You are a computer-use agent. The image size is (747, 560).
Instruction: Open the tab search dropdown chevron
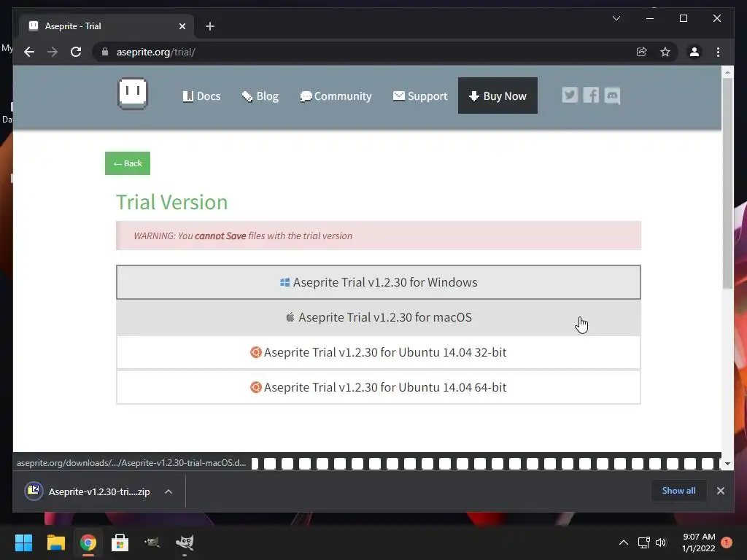point(616,18)
